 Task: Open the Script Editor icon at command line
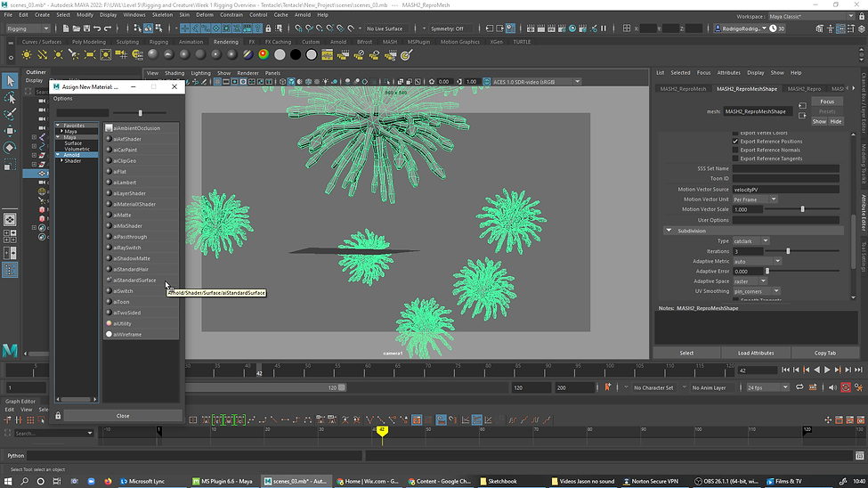pyautogui.click(x=859, y=455)
